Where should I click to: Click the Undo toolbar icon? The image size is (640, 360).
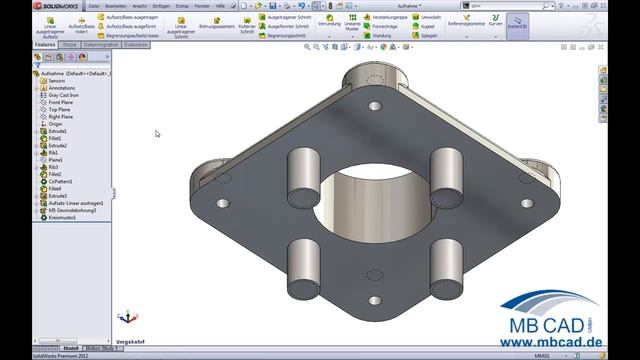[x=301, y=6]
